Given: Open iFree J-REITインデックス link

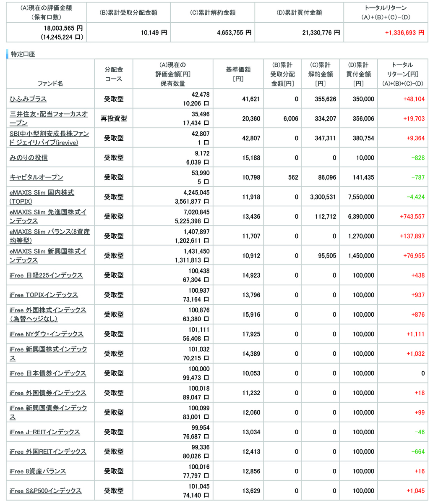Looking at the screenshot, I should coord(44,432).
